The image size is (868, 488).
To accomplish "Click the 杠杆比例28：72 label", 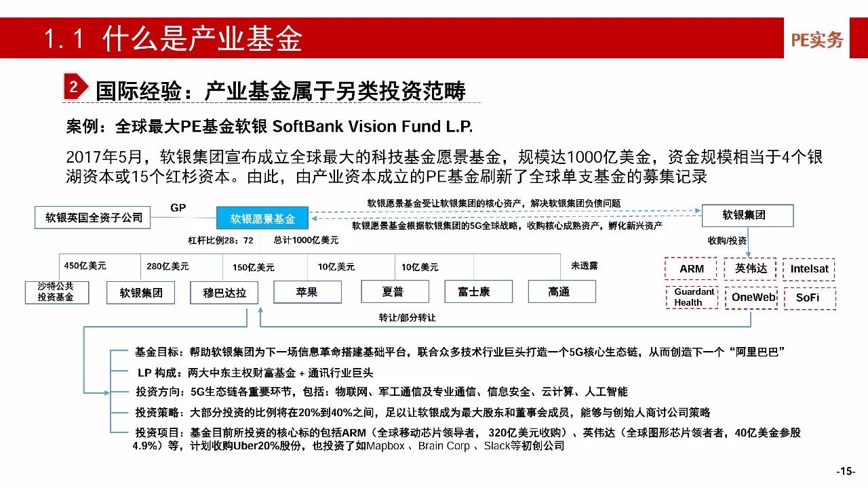I will (x=220, y=240).
